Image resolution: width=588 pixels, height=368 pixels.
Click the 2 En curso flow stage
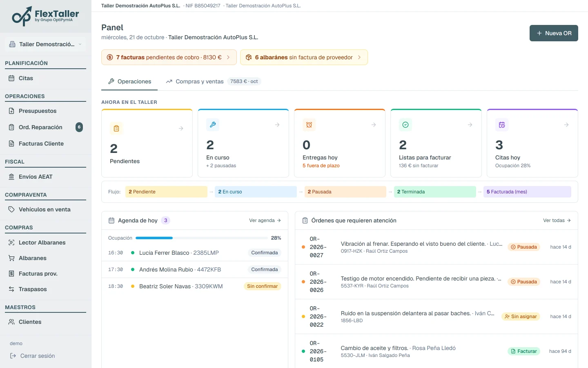point(256,192)
